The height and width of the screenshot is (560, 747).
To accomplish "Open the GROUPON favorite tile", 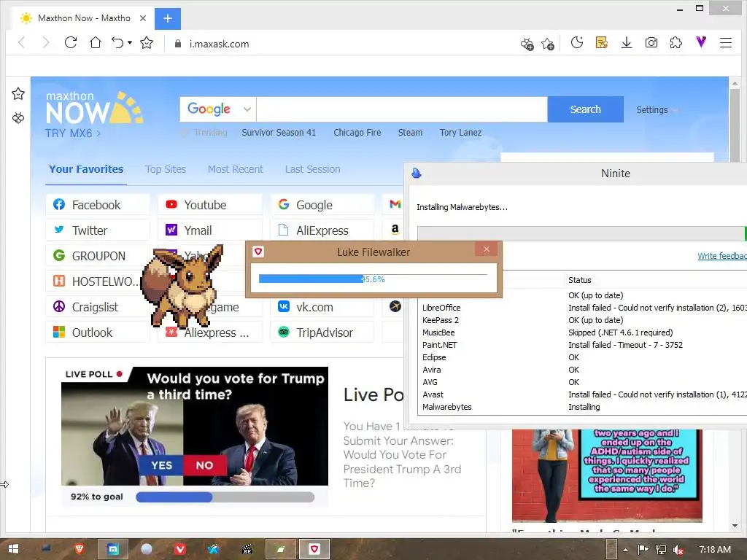I will click(x=98, y=256).
